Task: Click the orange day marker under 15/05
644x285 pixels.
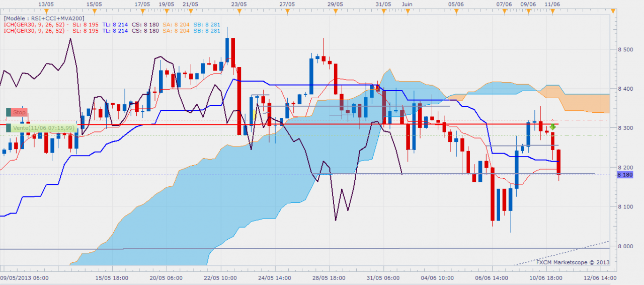Action: point(94,11)
